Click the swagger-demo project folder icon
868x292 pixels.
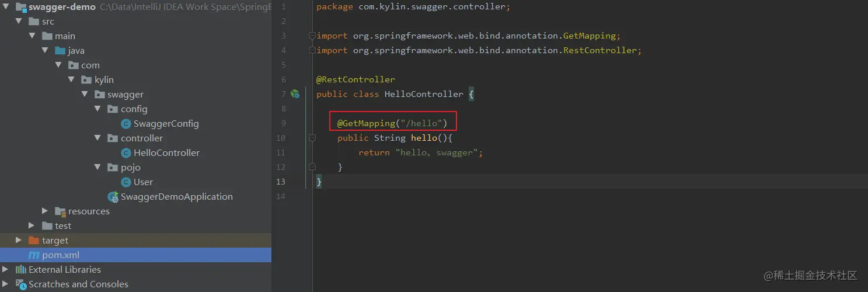click(x=21, y=7)
